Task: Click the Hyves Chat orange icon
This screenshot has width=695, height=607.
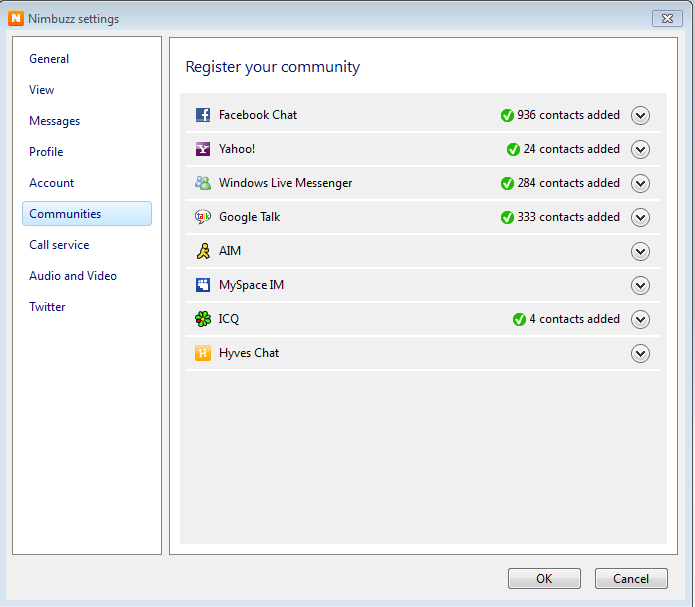Action: (x=203, y=353)
